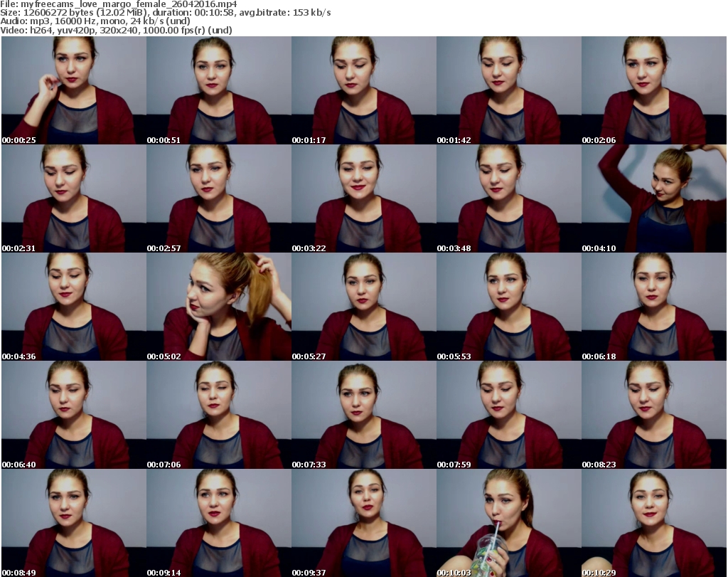Pick the thumbnail frame at 00:02:57

219,198
